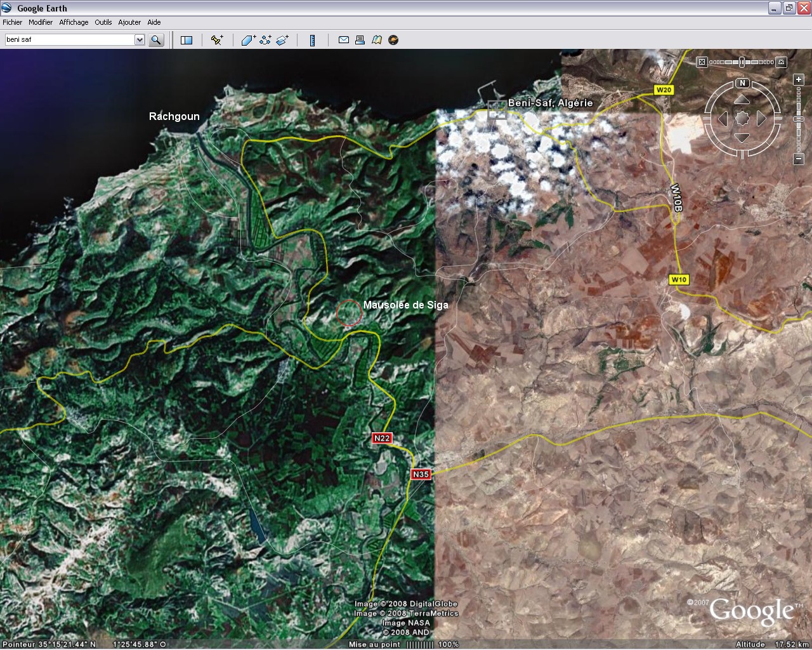Open the Fichier menu

coord(12,22)
